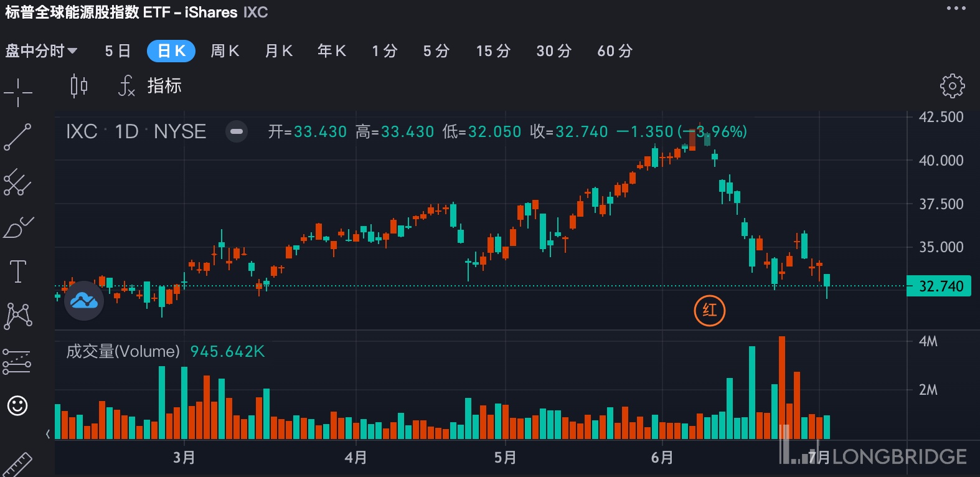
Task: Open the emoji icons tool
Action: 17,406
